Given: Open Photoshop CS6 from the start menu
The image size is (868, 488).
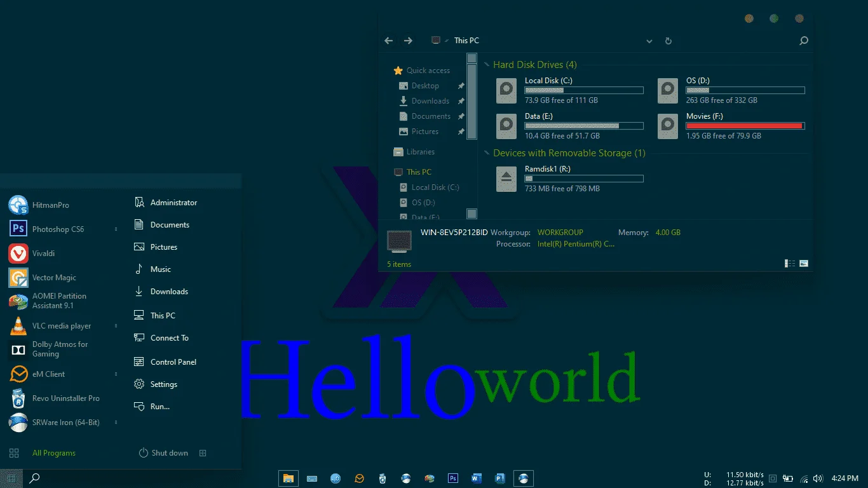Looking at the screenshot, I should point(46,229).
